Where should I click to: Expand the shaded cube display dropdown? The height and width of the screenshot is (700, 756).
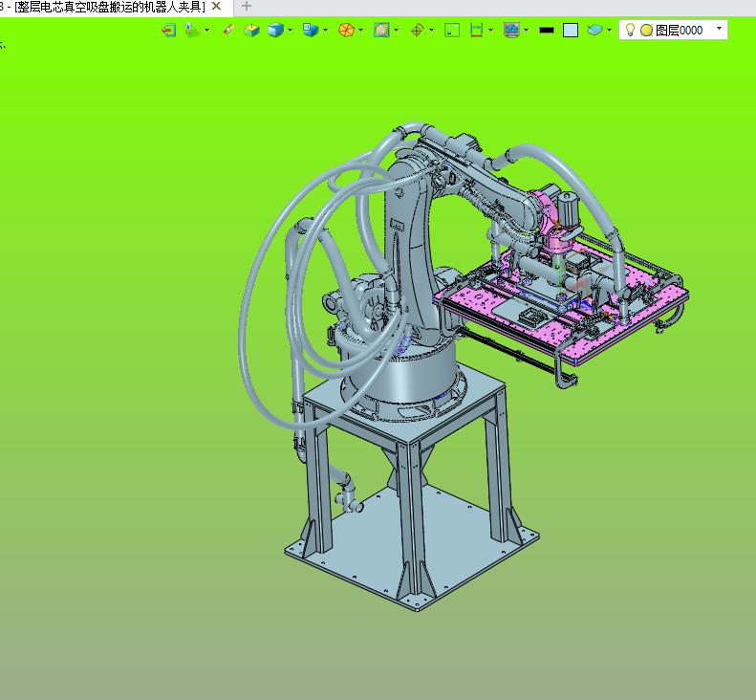pyautogui.click(x=291, y=31)
